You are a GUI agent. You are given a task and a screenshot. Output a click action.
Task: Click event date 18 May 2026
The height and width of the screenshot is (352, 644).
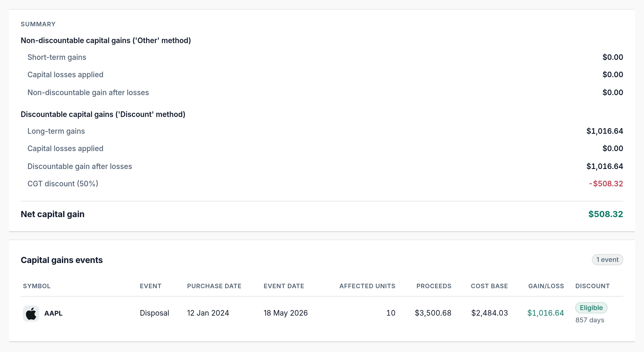286,313
